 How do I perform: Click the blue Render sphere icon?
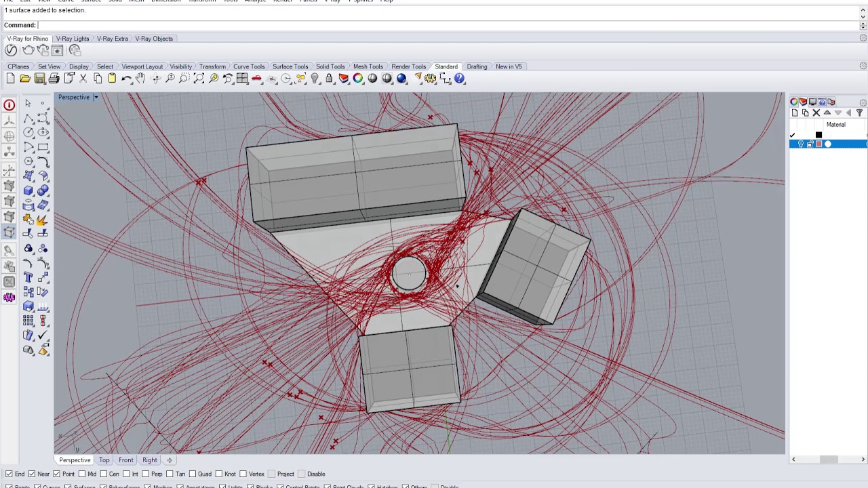click(x=401, y=79)
